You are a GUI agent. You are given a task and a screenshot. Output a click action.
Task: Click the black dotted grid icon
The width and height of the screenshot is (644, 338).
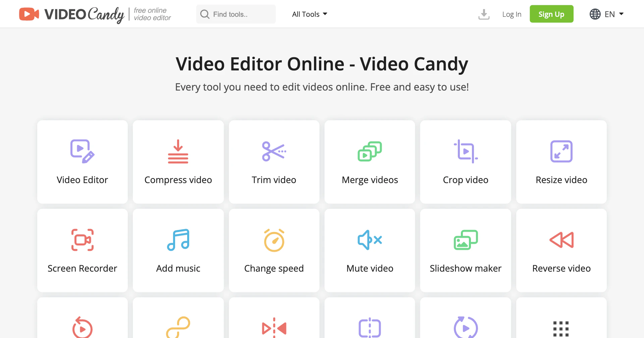561,329
